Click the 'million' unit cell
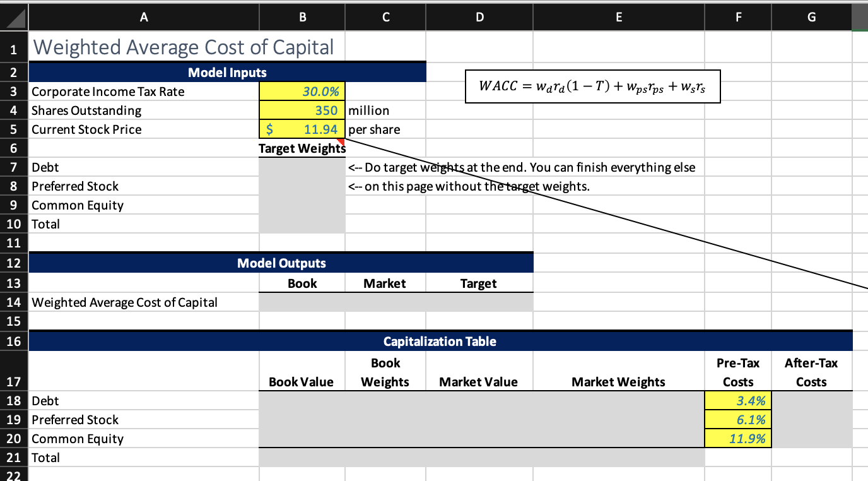This screenshot has width=868, height=481. pyautogui.click(x=385, y=110)
